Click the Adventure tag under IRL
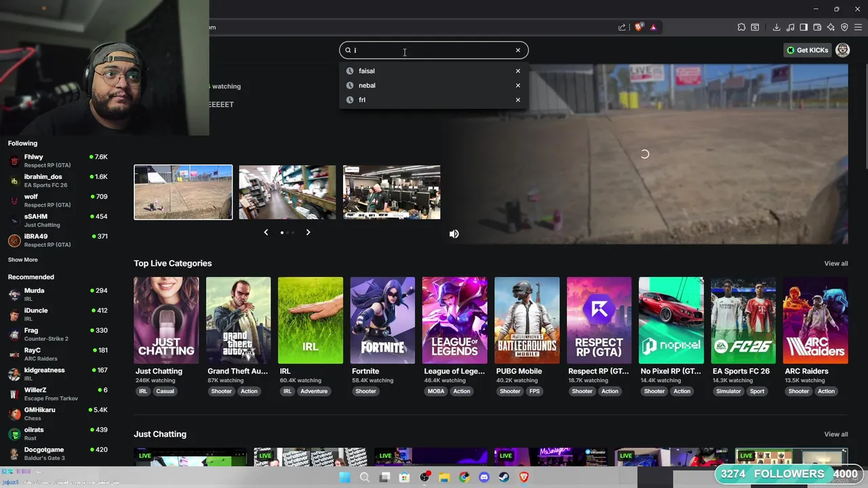This screenshot has height=488, width=868. [314, 391]
